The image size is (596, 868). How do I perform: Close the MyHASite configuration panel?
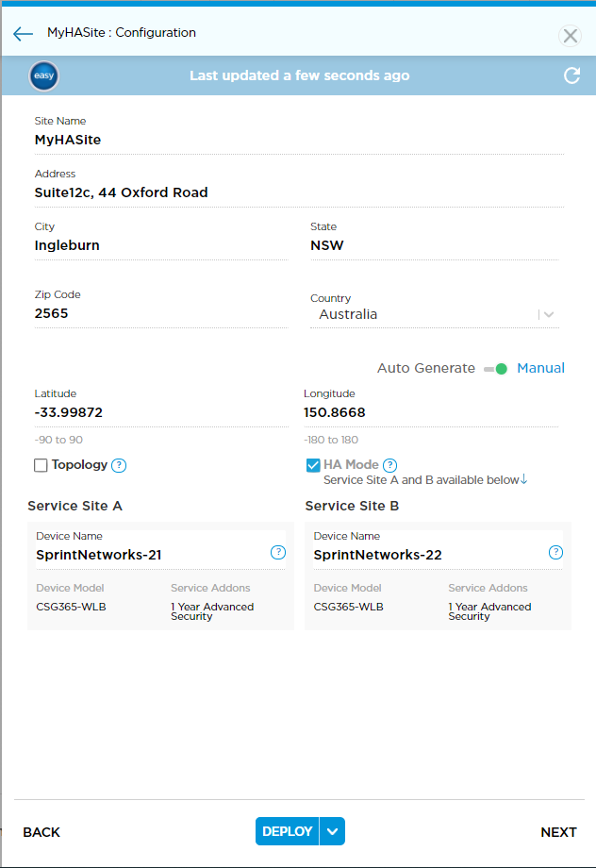pos(570,36)
